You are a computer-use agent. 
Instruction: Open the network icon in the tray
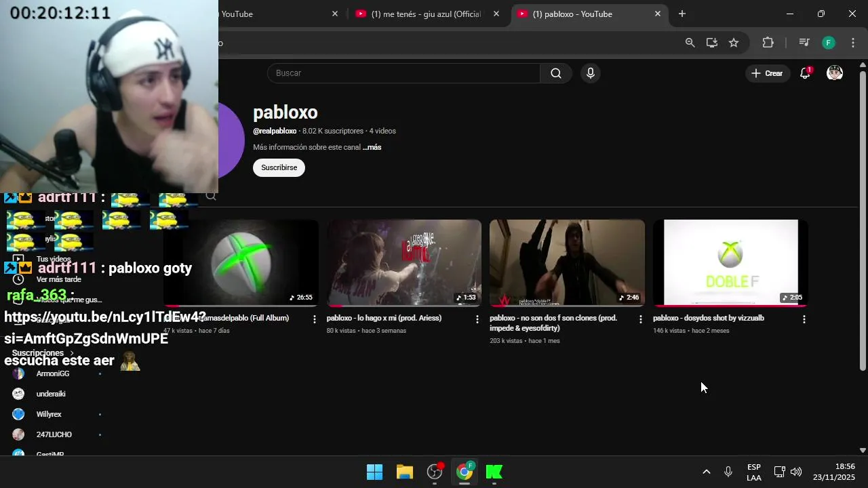tap(780, 472)
